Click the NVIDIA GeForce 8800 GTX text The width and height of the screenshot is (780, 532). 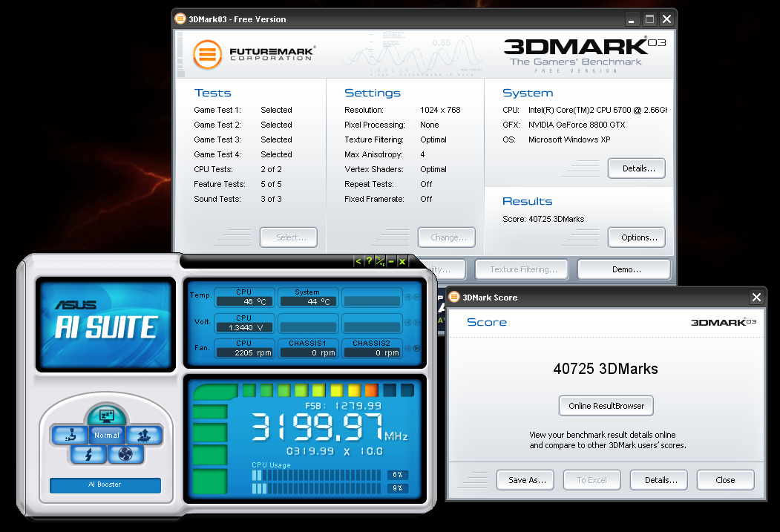click(577, 125)
